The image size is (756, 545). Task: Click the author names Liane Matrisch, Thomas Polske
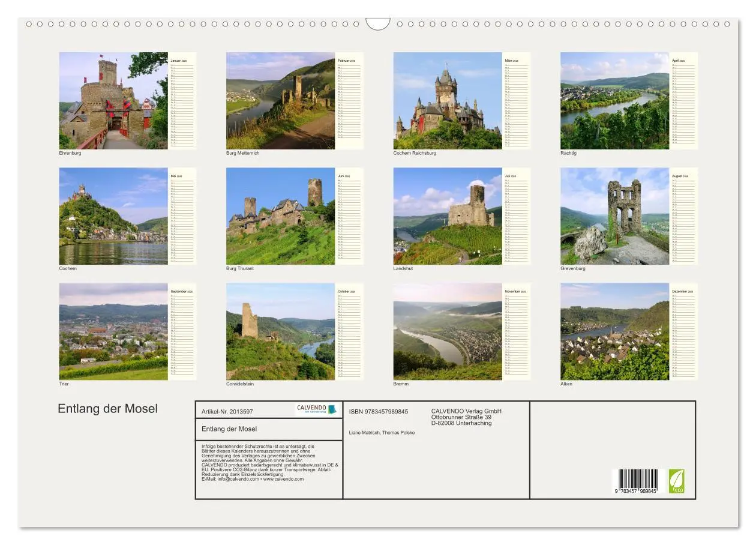click(382, 432)
